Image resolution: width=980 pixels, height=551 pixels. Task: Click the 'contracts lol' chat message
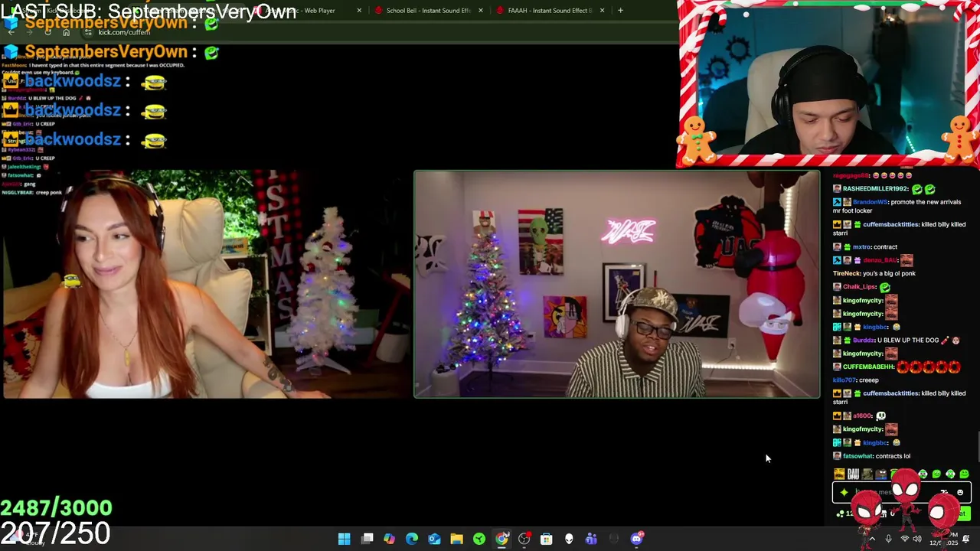tap(893, 456)
